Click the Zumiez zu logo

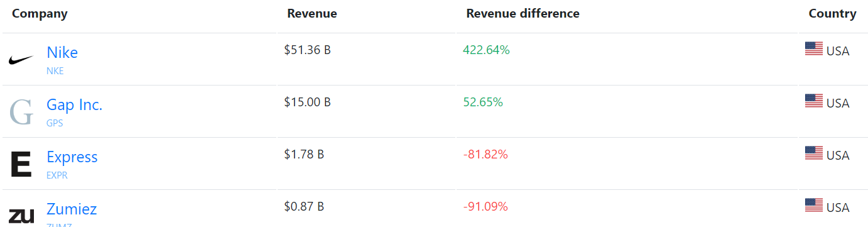pyautogui.click(x=21, y=216)
